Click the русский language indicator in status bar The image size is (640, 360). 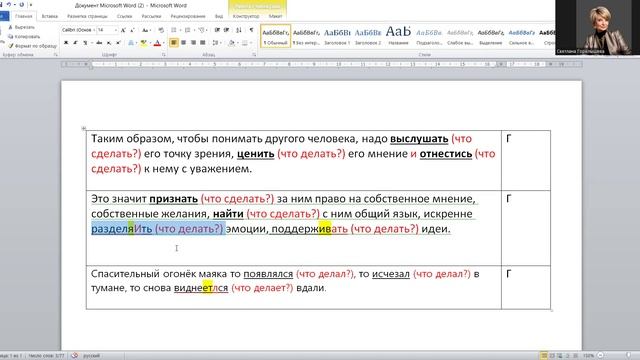[91, 356]
